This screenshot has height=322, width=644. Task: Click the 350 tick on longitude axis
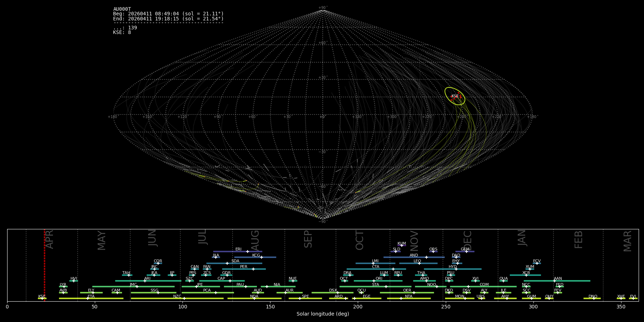(x=621, y=307)
